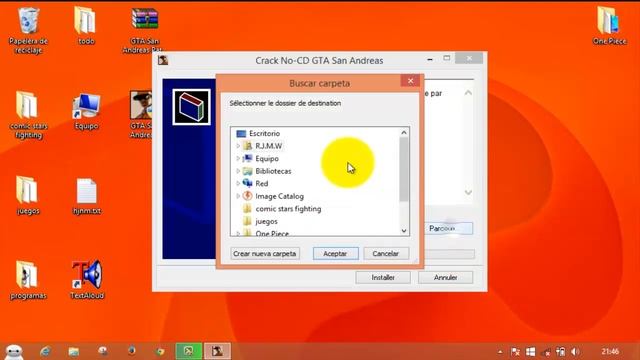
Task: Select R.J.M.W in the folder tree
Action: [269, 146]
